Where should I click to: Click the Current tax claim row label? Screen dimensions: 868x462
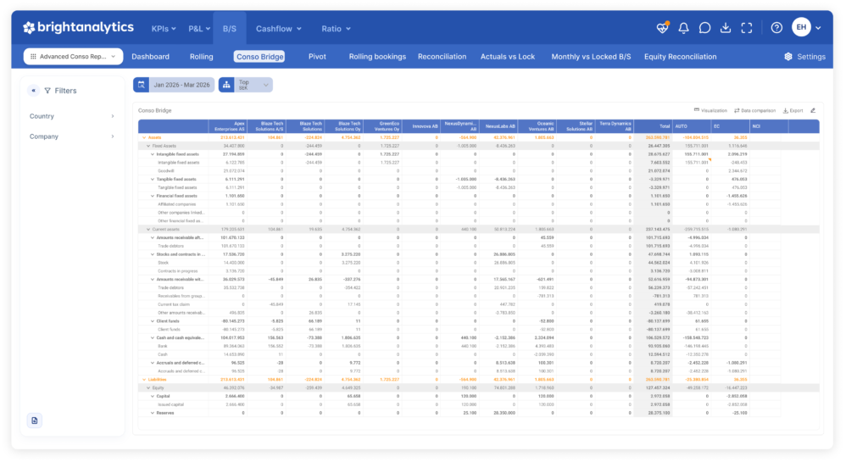point(174,304)
